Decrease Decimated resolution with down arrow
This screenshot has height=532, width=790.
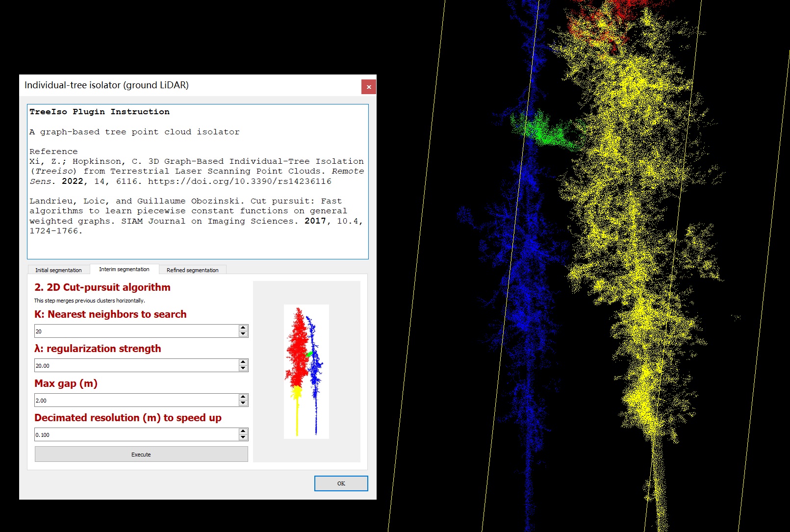pos(243,438)
